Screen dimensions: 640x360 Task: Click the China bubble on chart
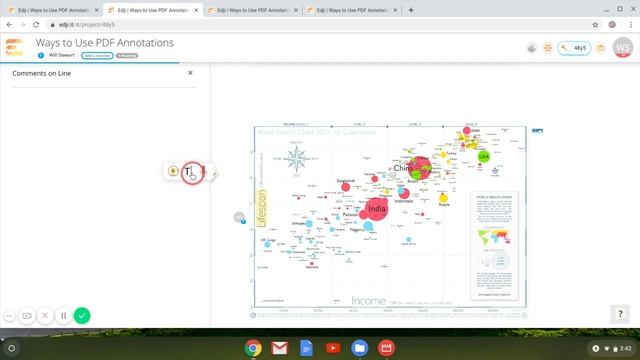pos(419,168)
